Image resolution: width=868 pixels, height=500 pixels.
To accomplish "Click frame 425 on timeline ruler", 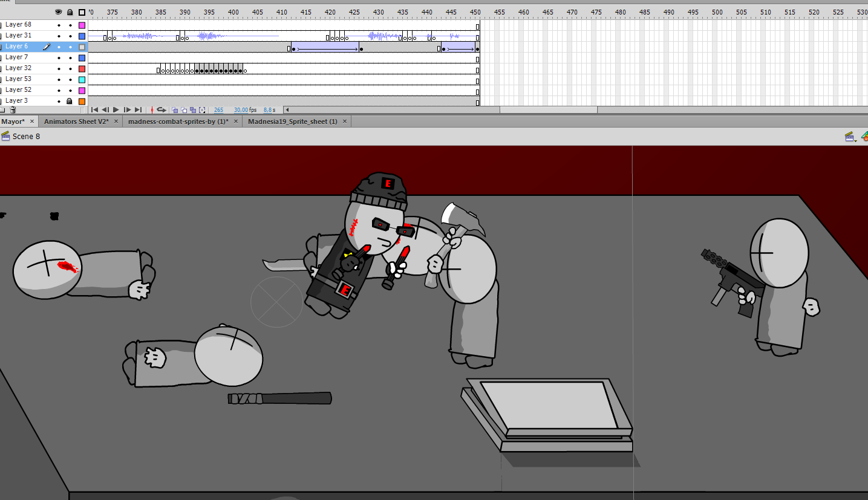I will pos(354,12).
